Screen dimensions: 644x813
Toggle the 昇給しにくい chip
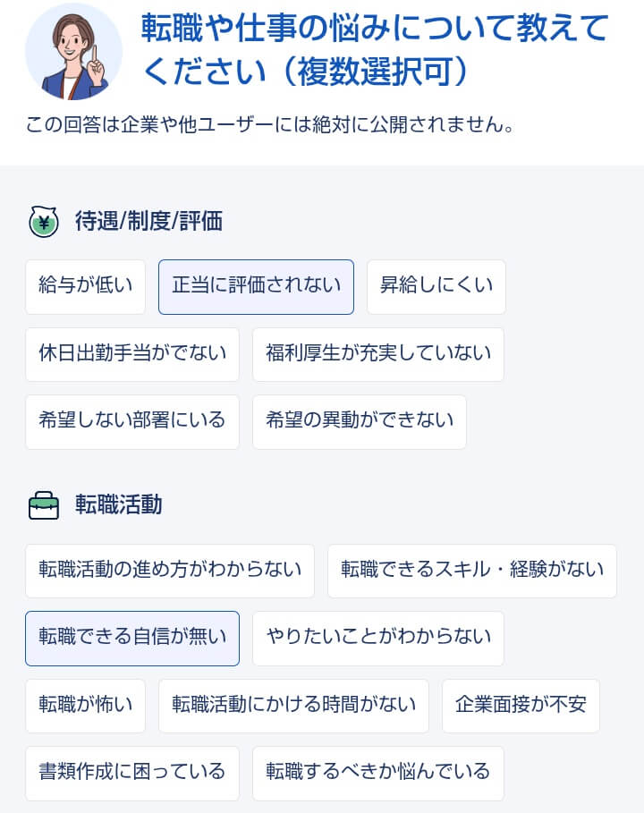(436, 286)
